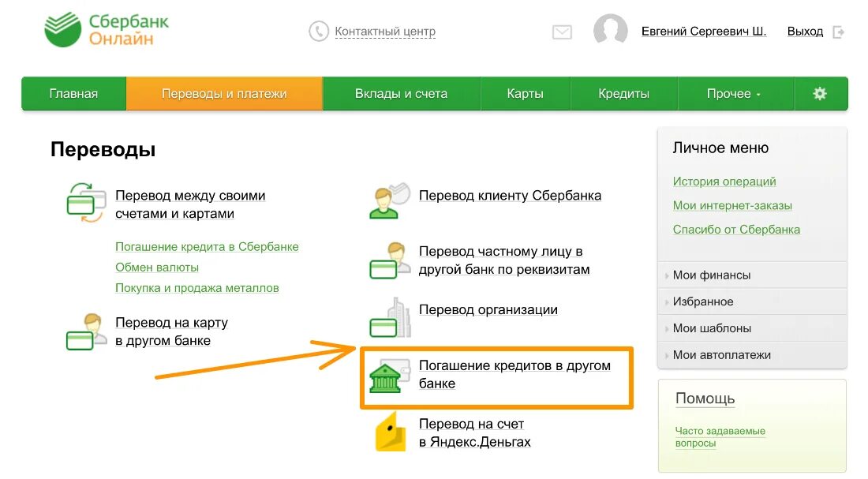This screenshot has height=479, width=868.
Task: Click the Мои интернет-заказы link
Action: coord(732,205)
